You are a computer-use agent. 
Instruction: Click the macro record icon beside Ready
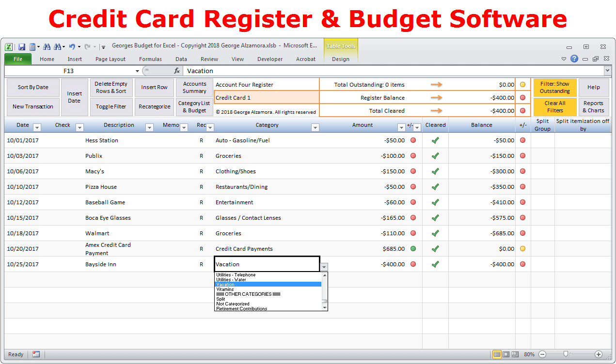(36, 354)
